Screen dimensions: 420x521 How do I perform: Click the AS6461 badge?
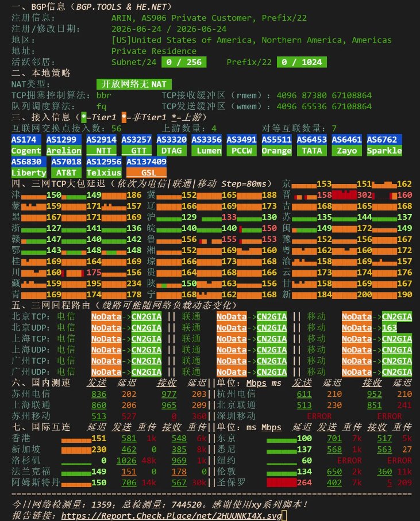pyautogui.click(x=346, y=140)
